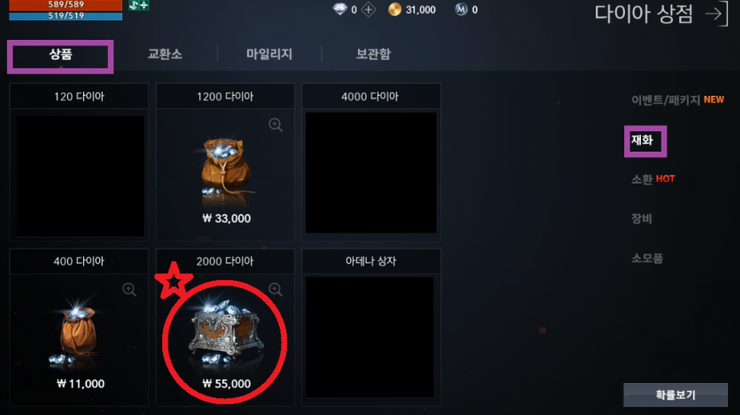Open the 소모품 category

point(647,258)
